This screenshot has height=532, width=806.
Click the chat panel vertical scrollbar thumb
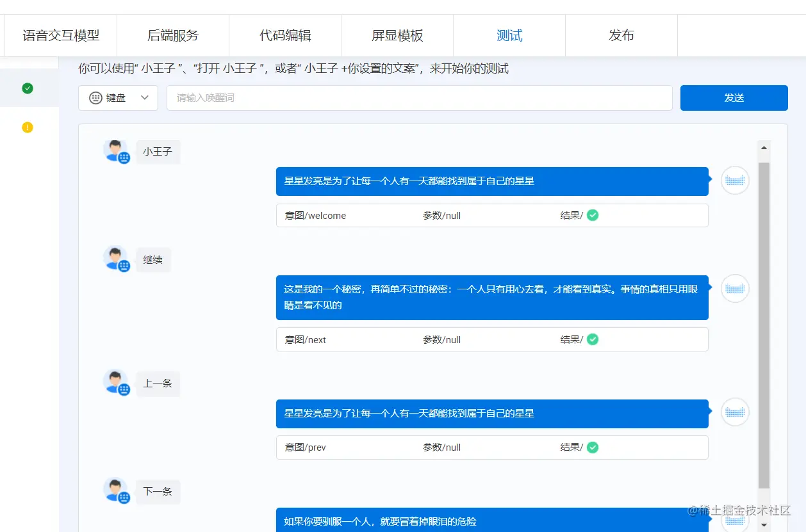764,325
